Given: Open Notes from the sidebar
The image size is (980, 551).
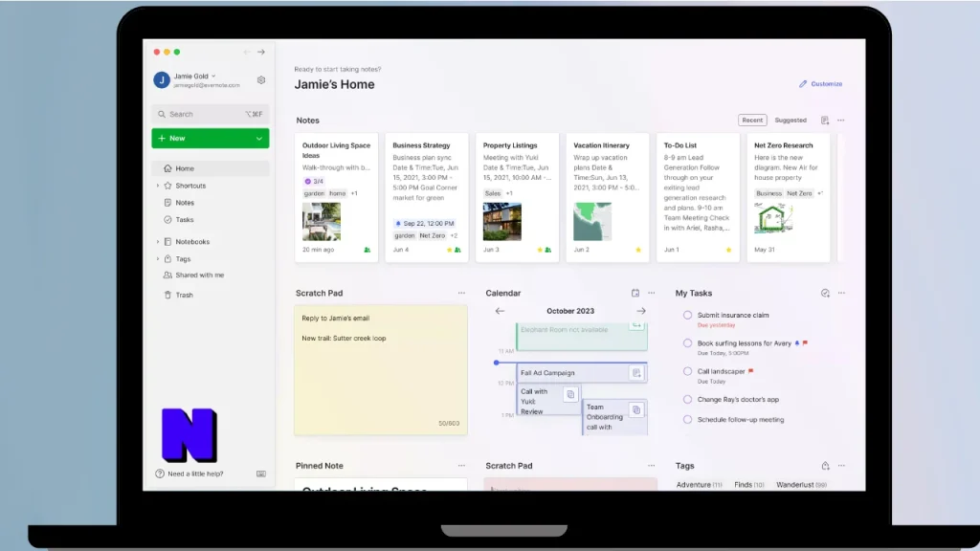Looking at the screenshot, I should pyautogui.click(x=185, y=203).
